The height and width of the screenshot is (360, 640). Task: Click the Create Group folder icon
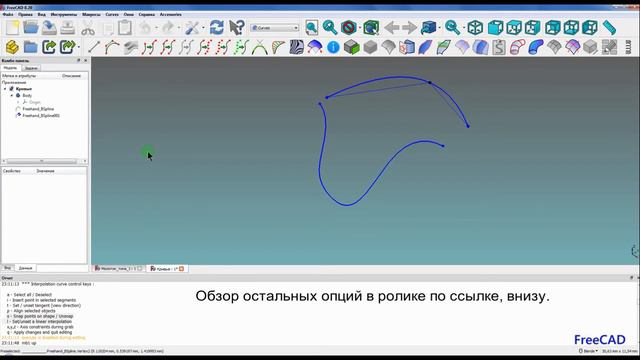click(x=31, y=47)
